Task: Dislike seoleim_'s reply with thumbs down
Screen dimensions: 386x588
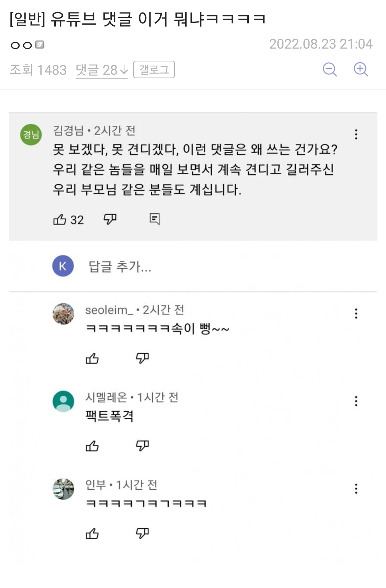Action: pyautogui.click(x=142, y=358)
